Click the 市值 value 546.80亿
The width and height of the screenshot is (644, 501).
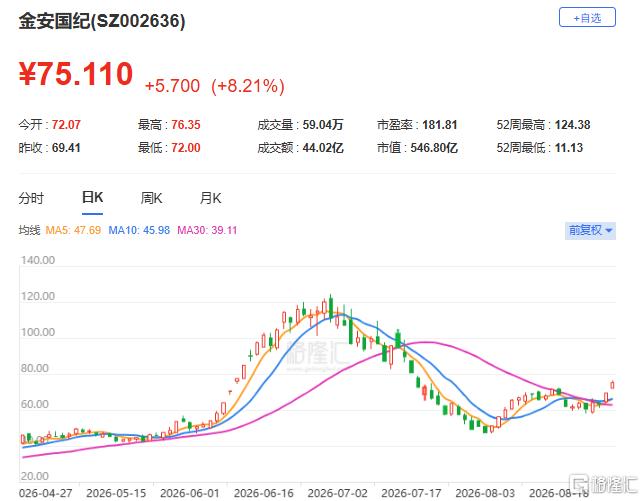pyautogui.click(x=434, y=147)
